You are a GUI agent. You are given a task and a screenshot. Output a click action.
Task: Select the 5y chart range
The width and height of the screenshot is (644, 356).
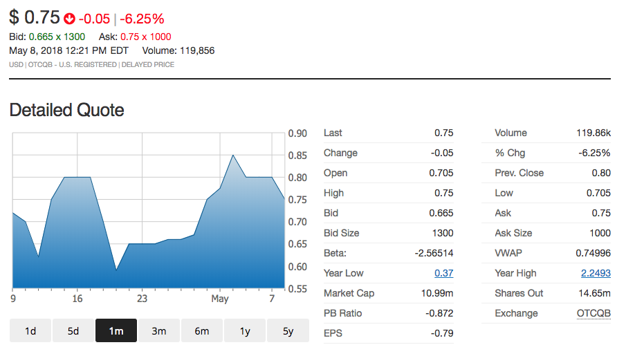[x=288, y=330]
